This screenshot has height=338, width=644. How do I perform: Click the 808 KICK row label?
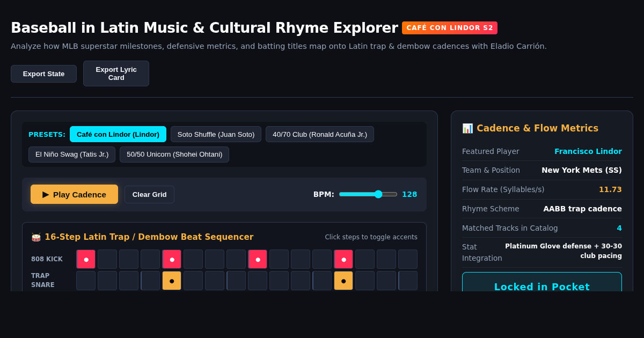click(47, 259)
